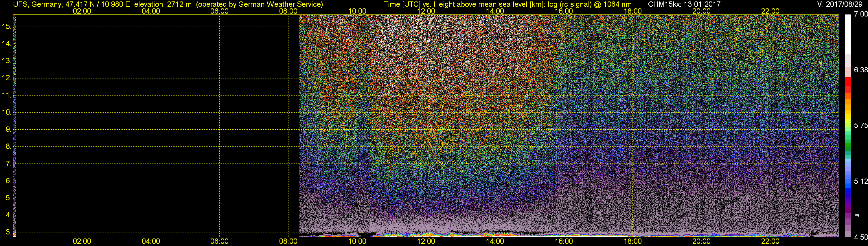Click the '06:00' label on the top time axis
Screen dimensions: 868x246
point(219,11)
